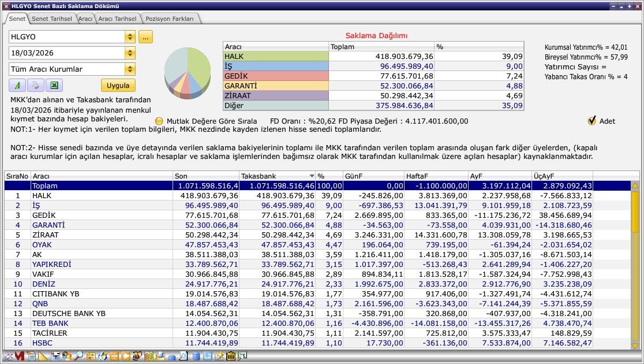The width and height of the screenshot is (644, 364).
Task: Expand the 'Tüm Aracı Kurumlar' dropdown
Action: click(x=130, y=69)
